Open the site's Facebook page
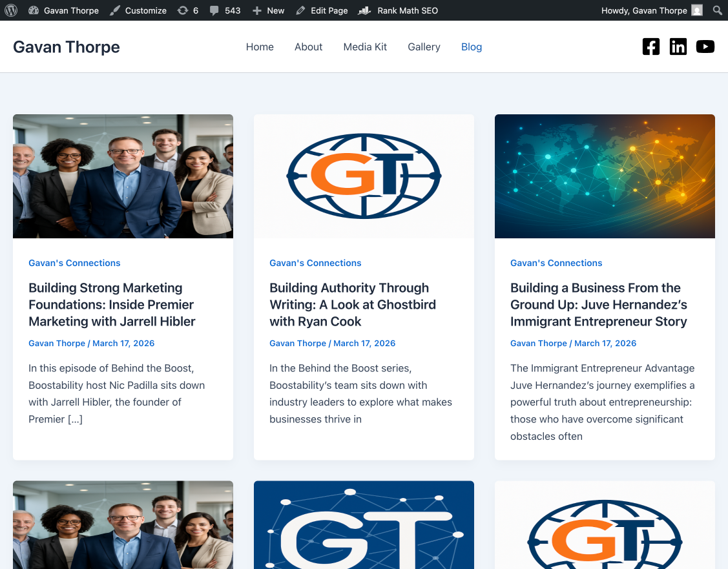The width and height of the screenshot is (728, 569). [x=650, y=47]
